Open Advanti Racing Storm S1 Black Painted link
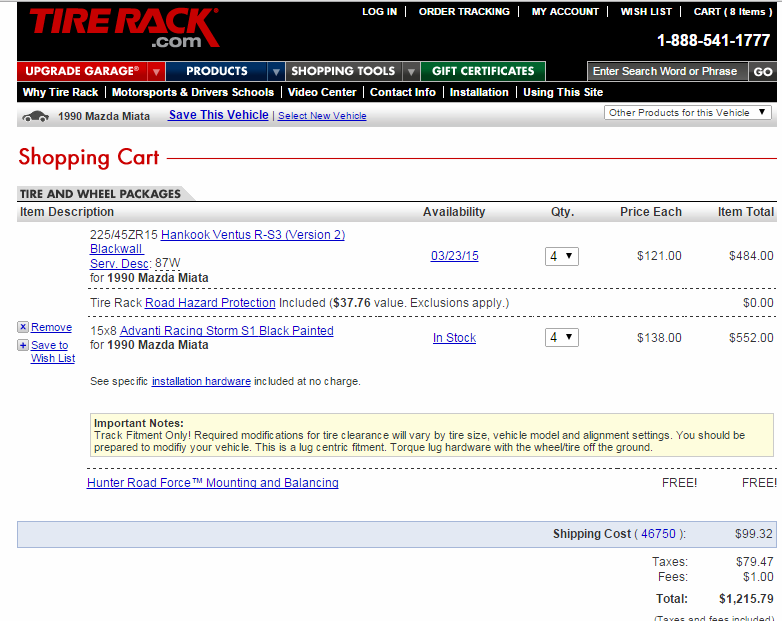This screenshot has height=621, width=782. (x=227, y=331)
